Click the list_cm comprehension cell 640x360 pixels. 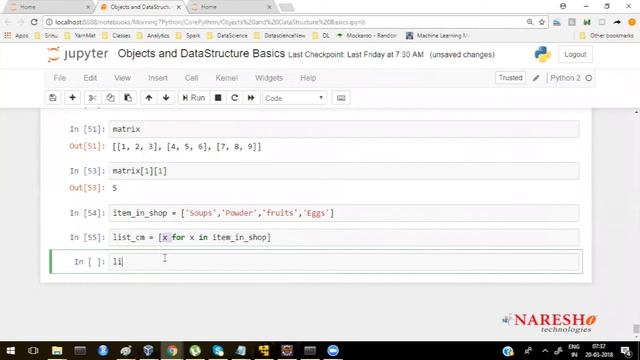344,237
